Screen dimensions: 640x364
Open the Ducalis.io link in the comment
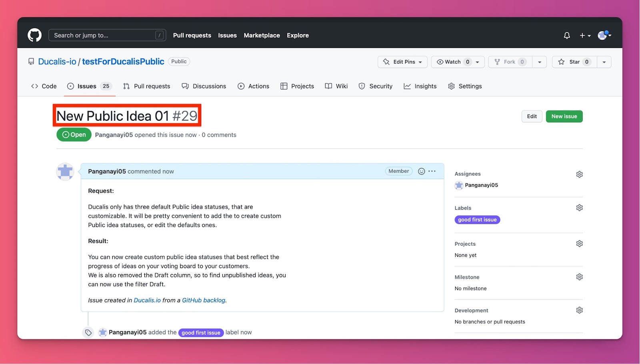point(147,300)
